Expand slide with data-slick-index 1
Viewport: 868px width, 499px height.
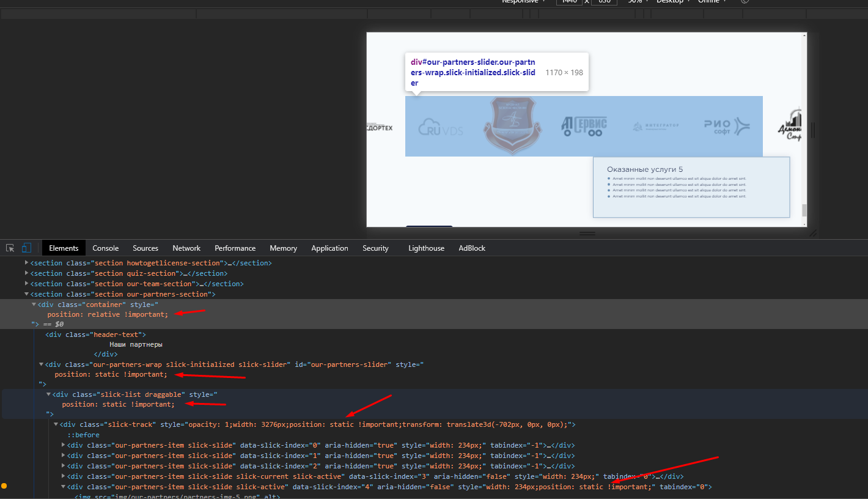[63, 456]
